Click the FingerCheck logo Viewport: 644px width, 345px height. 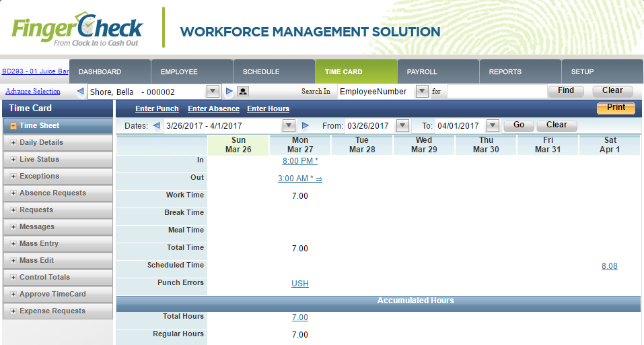tap(77, 29)
